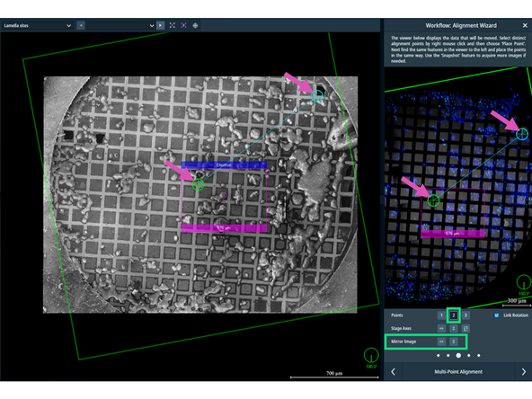Select alignment point 1 button
Viewport: 532px width, 399px height.
tap(441, 315)
